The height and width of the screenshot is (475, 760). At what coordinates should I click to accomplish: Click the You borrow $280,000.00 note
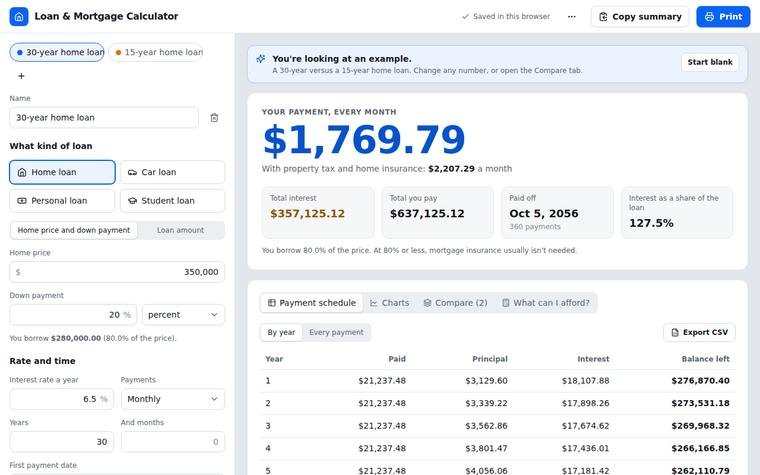coord(93,338)
